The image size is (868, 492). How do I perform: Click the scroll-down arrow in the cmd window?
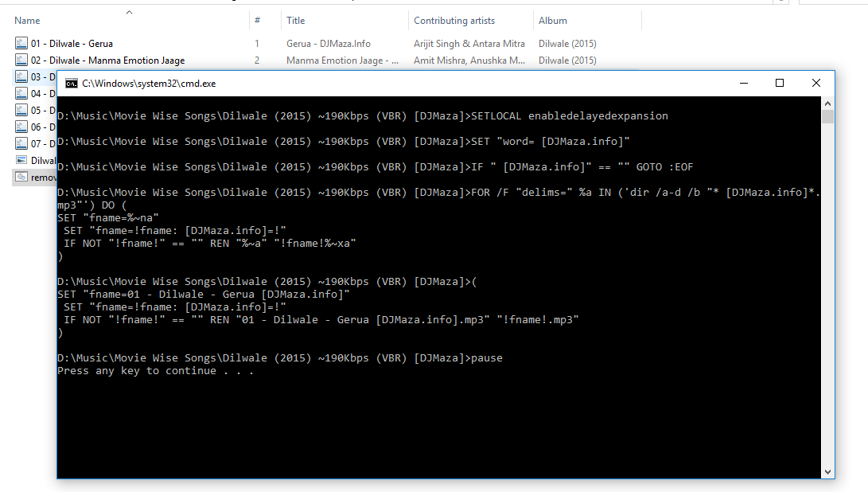click(828, 471)
